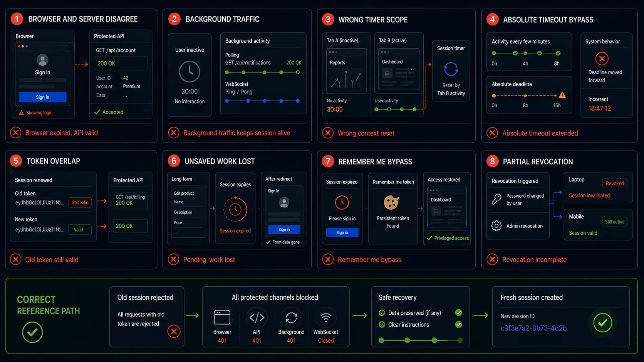Click the WebSocket signal icon marked Closed
The width and height of the screenshot is (644, 362).
[x=326, y=317]
